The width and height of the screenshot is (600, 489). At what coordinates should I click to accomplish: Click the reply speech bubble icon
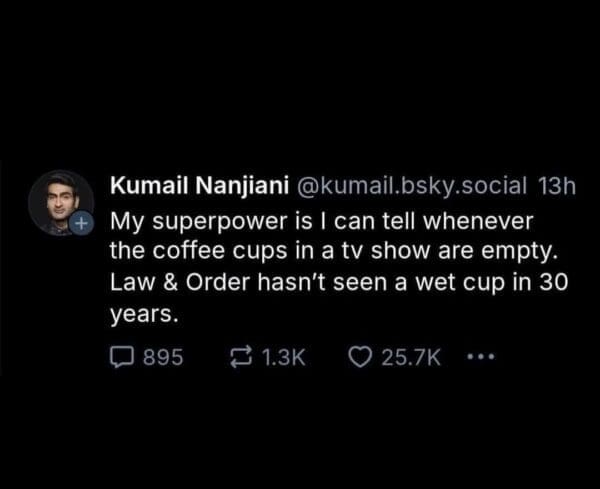[x=122, y=357]
